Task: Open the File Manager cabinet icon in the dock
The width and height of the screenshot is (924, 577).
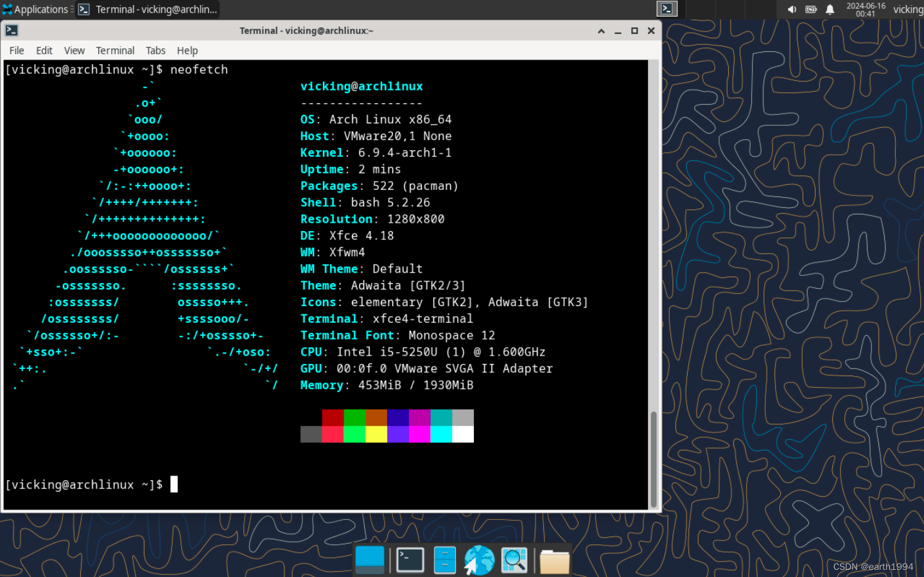Action: point(444,560)
